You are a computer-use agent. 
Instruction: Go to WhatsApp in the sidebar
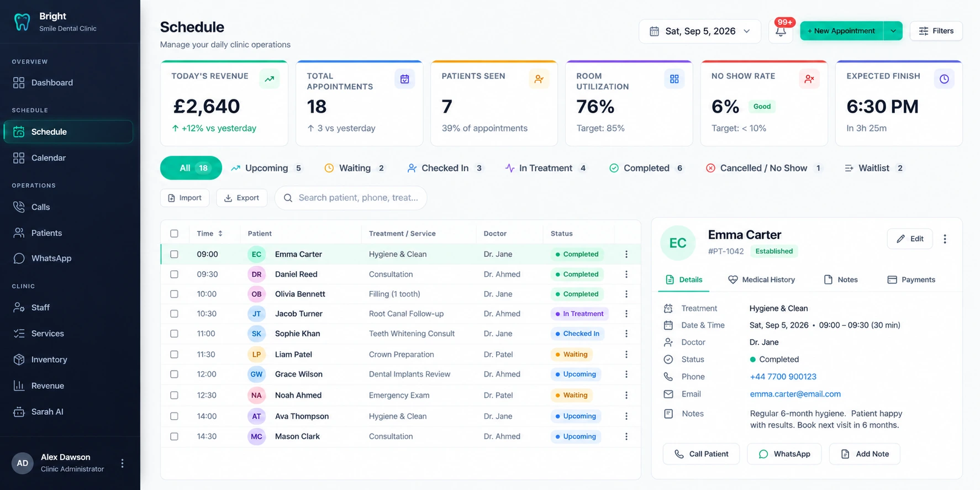(x=68, y=259)
